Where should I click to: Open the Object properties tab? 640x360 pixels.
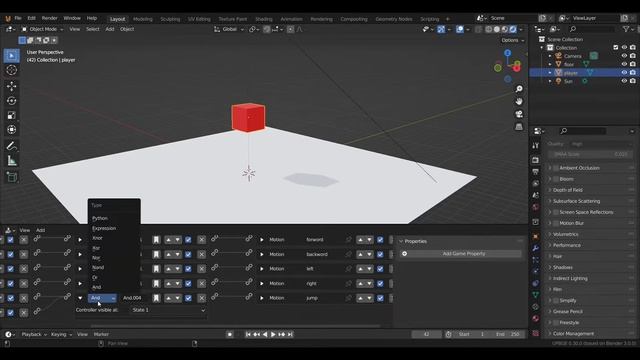(x=536, y=237)
